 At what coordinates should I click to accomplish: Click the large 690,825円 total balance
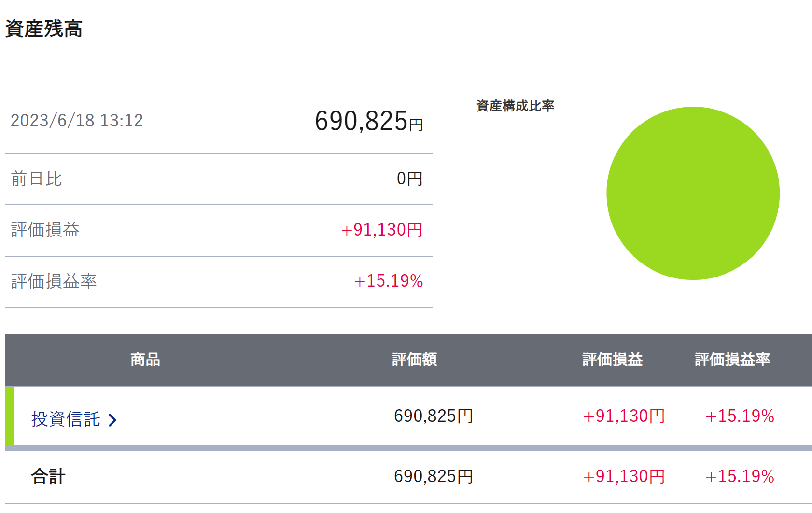click(x=368, y=121)
